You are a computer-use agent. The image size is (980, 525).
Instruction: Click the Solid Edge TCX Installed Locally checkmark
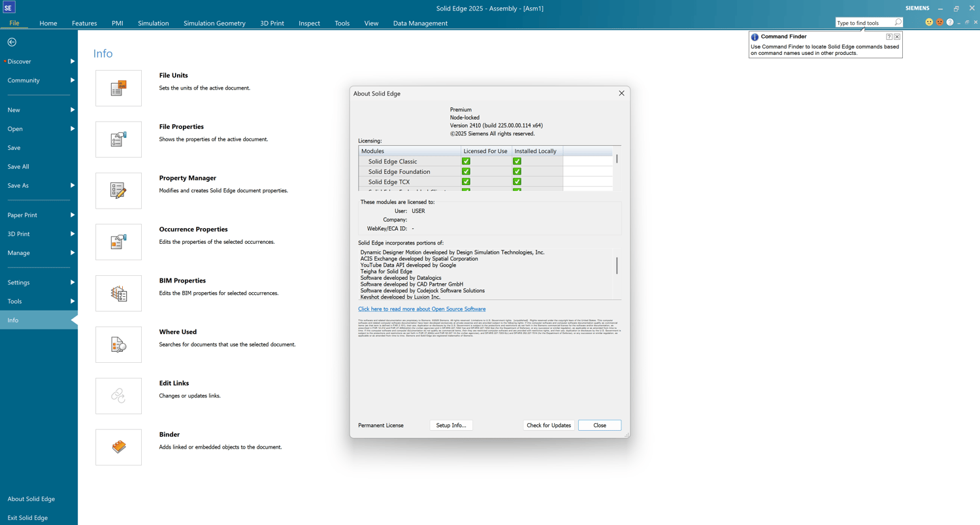[x=517, y=182]
